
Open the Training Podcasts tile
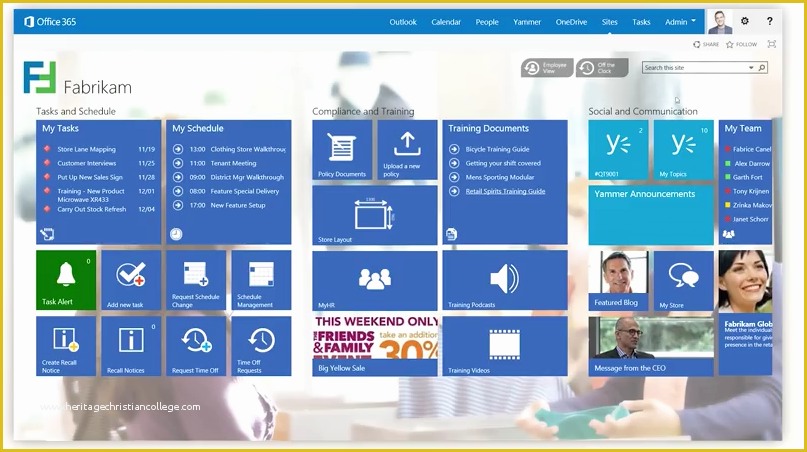[x=505, y=280]
